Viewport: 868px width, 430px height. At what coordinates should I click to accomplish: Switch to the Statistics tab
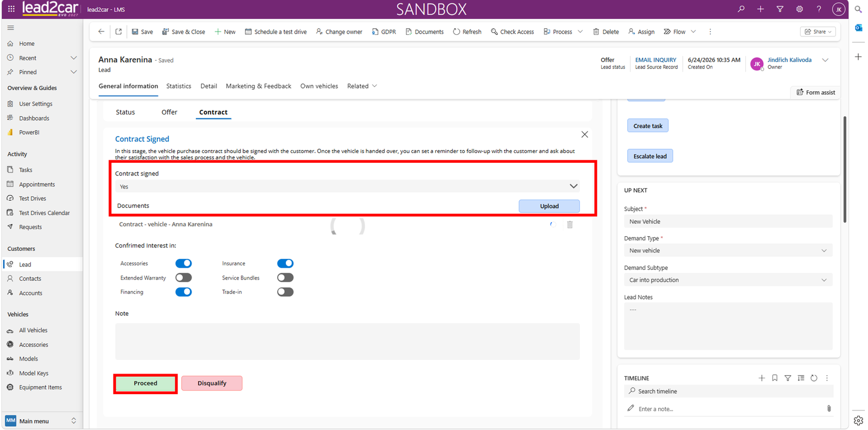[178, 86]
